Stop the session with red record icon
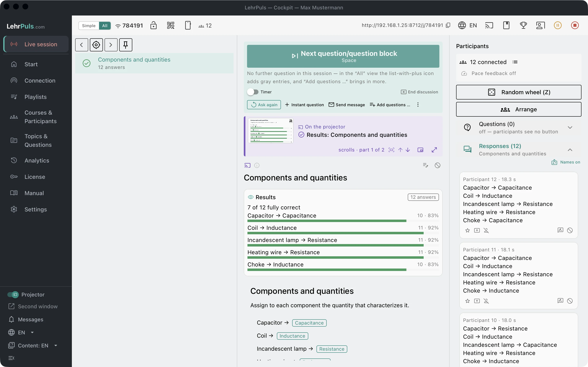 [x=575, y=25]
